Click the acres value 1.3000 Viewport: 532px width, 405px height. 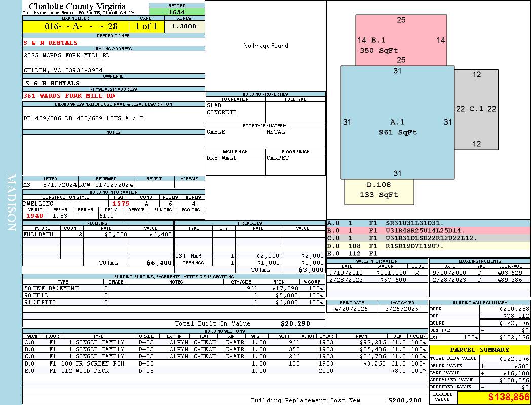(x=183, y=26)
